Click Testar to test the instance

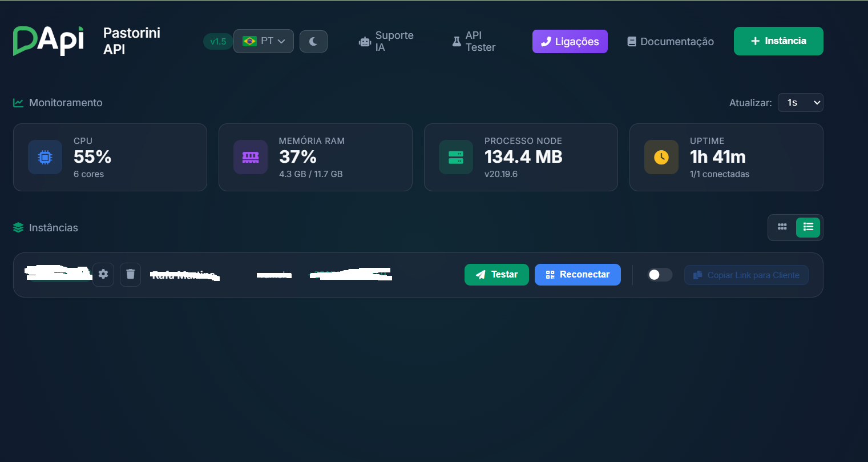point(496,275)
